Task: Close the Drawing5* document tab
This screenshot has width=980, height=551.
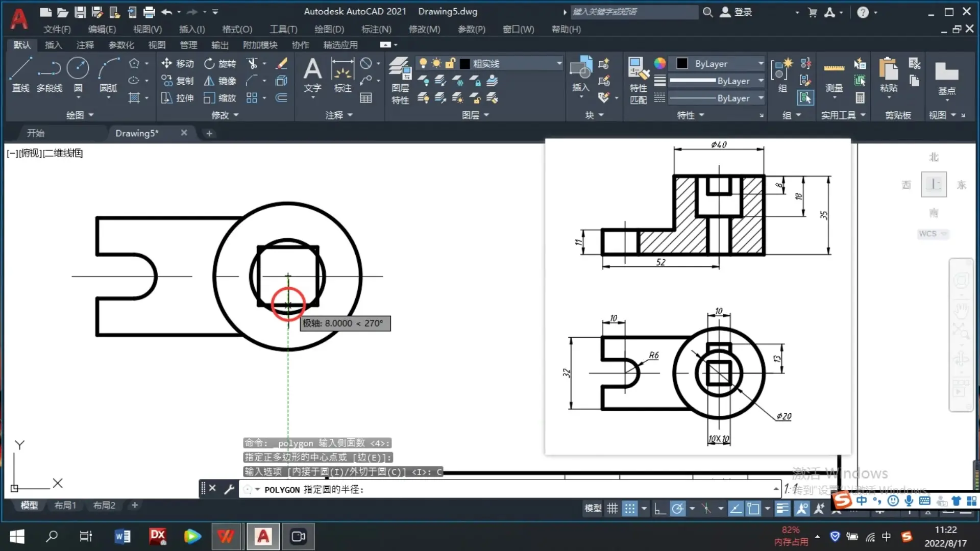Action: pos(184,133)
